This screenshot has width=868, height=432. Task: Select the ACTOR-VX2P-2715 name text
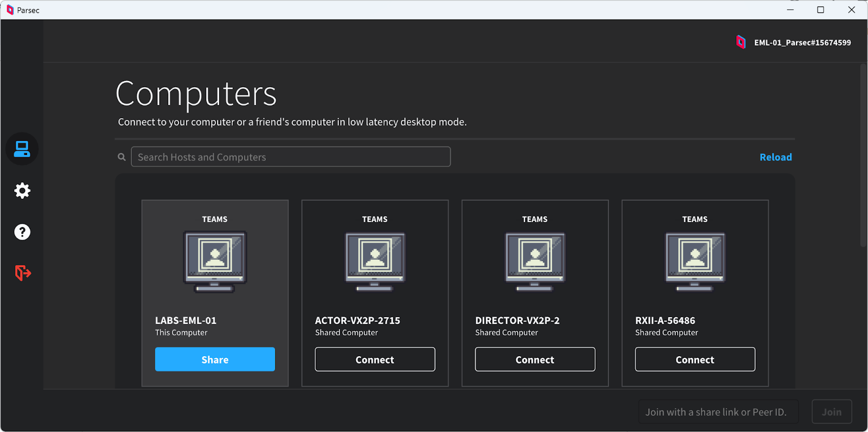(358, 320)
